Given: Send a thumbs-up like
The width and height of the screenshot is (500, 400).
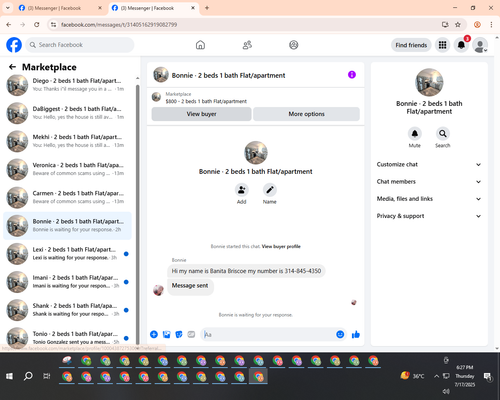Looking at the screenshot, I should pos(356,334).
